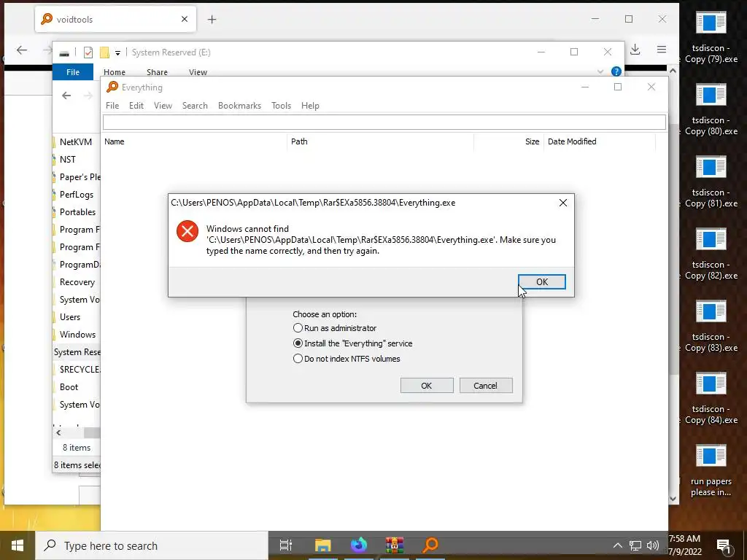The width and height of the screenshot is (747, 560).
Task: Open the File tab in Explorer ribbon
Action: [x=73, y=72]
